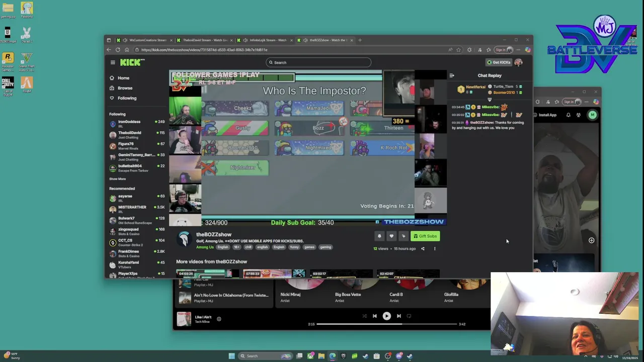Toggle shuffle in music player
This screenshot has width=644, height=362.
click(x=364, y=316)
